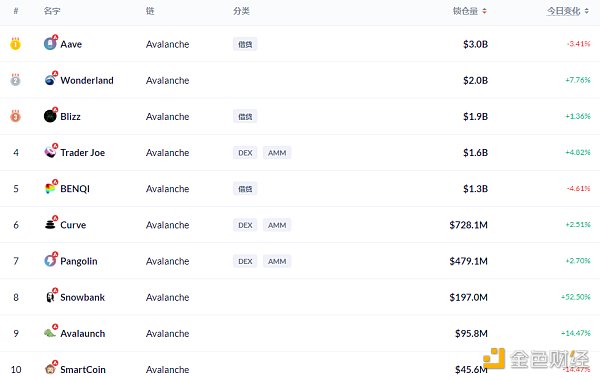Click the Snowbank logo icon
Image resolution: width=600 pixels, height=380 pixels.
pos(50,297)
